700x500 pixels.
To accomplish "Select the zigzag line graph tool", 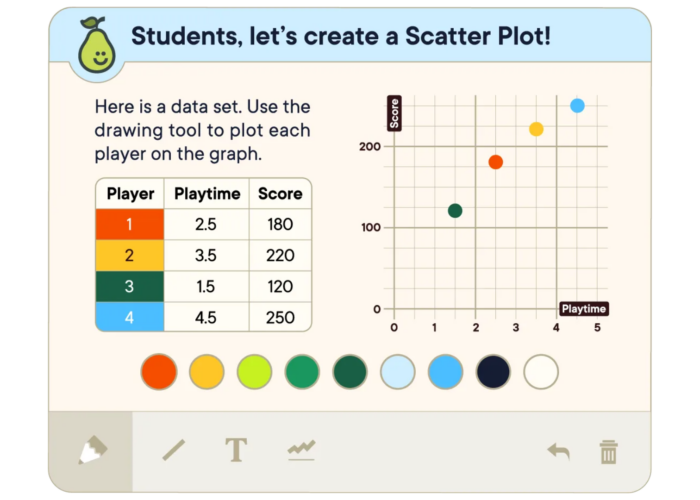I will click(301, 450).
